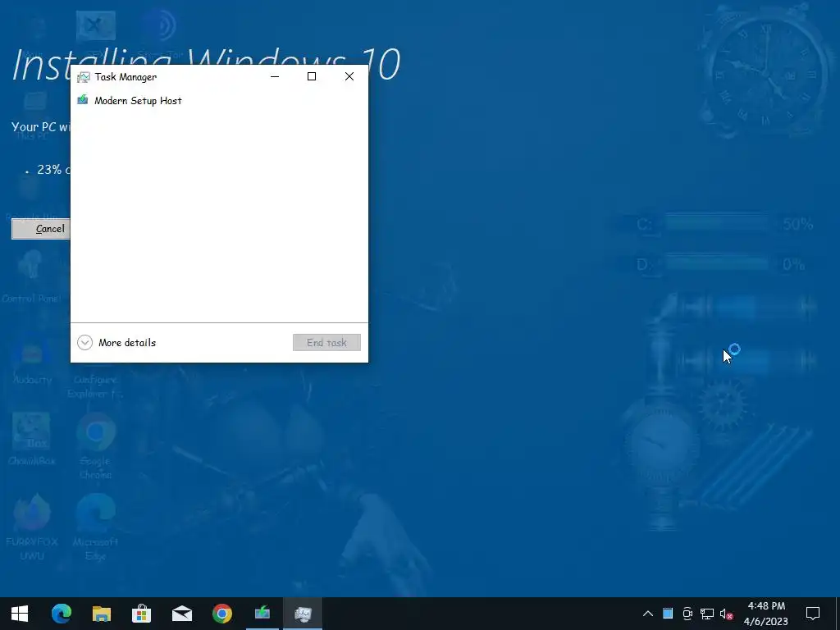This screenshot has height=630, width=840.
Task: Switch to Windows Setup taskbar item
Action: (x=262, y=614)
